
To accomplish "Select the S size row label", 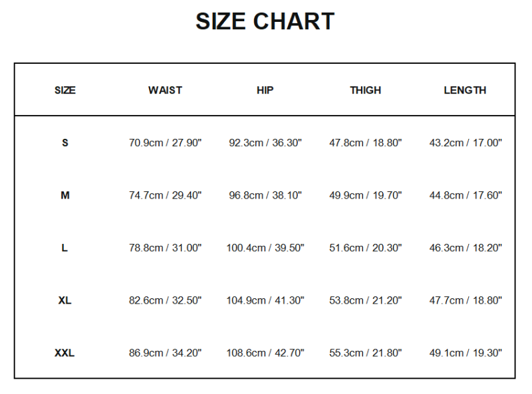I will pyautogui.click(x=65, y=143).
